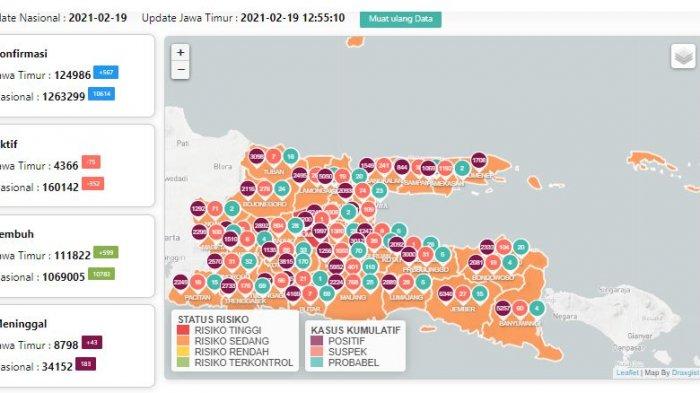Click Situbondo's suspek marker 194
Viewport: 700px width, 393px height.
click(504, 247)
